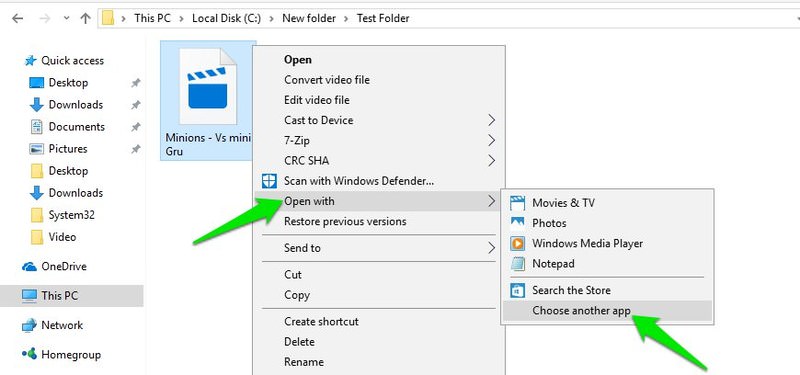Click the Pictures sidebar icon
The width and height of the screenshot is (800, 375).
click(37, 149)
